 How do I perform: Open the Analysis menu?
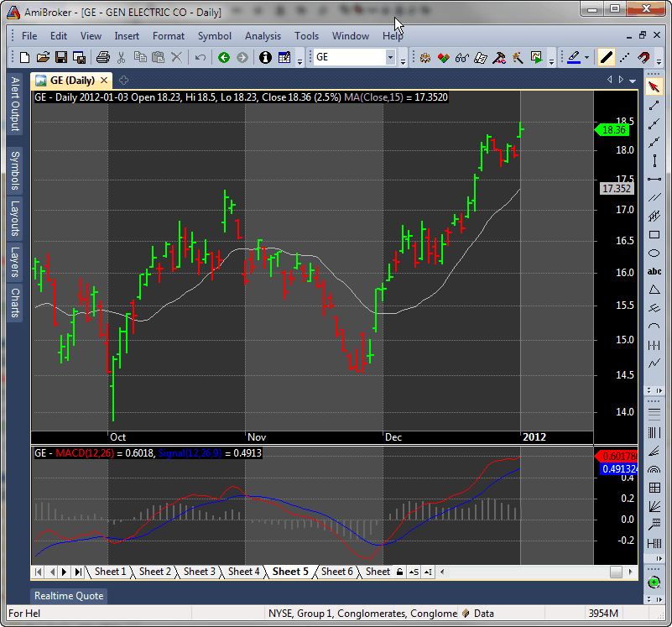point(263,36)
